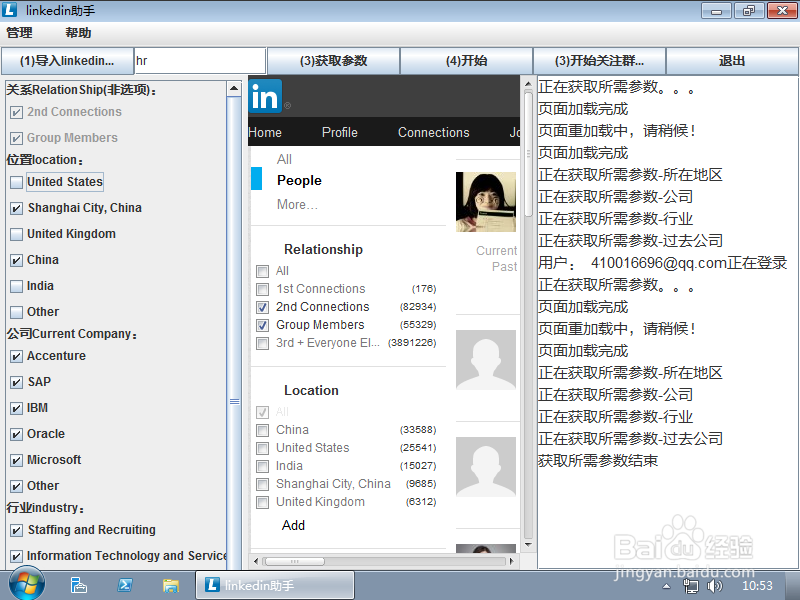Viewport: 800px width, 600px height.
Task: Open the 帮助 menu
Action: 78,33
